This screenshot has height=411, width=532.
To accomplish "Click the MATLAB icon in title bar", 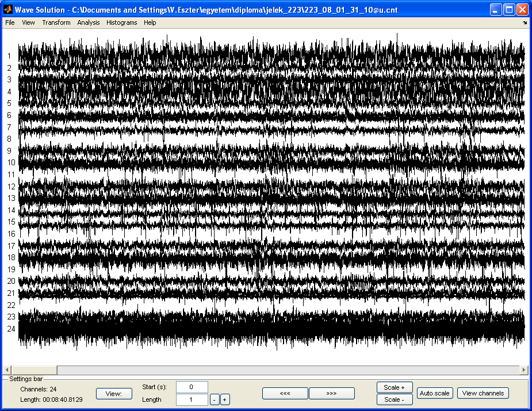I will (8, 10).
